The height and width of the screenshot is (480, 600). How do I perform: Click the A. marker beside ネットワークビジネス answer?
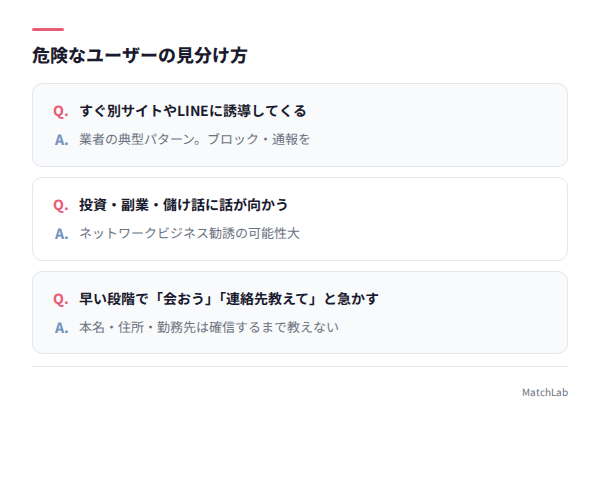(61, 233)
